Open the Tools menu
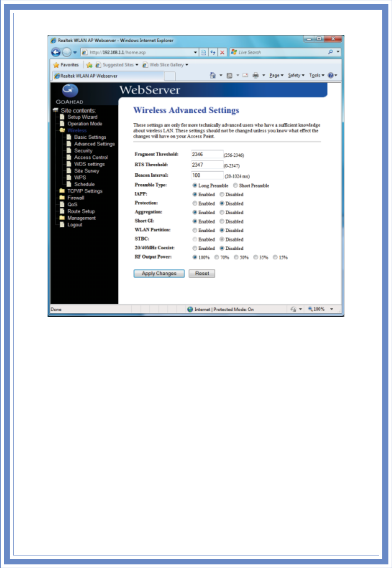The width and height of the screenshot is (392, 568). (x=317, y=75)
